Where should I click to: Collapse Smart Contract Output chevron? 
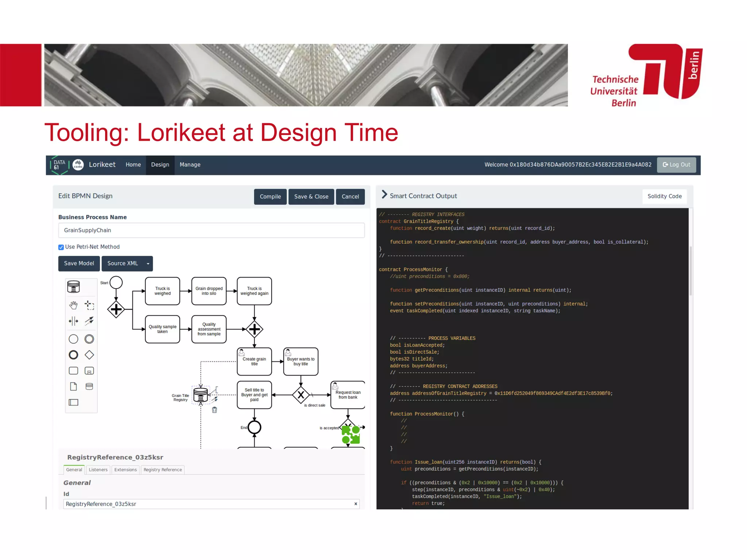pyautogui.click(x=384, y=195)
